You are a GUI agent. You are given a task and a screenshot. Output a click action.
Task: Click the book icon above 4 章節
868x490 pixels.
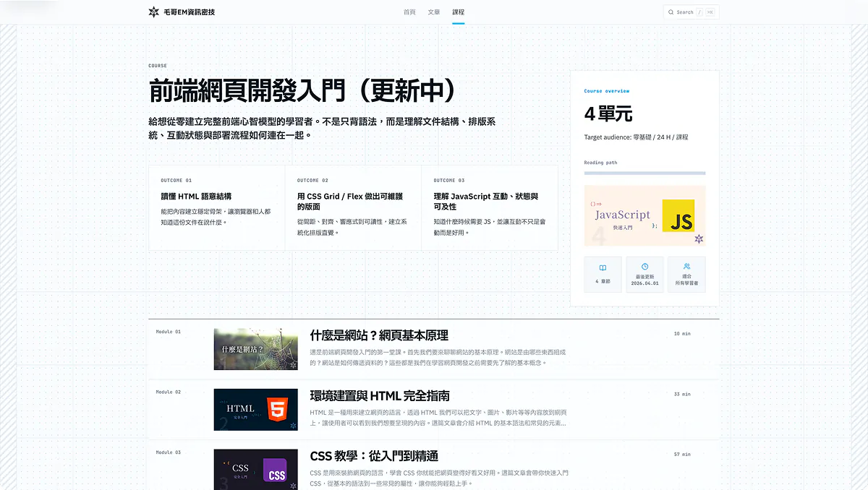click(x=603, y=268)
